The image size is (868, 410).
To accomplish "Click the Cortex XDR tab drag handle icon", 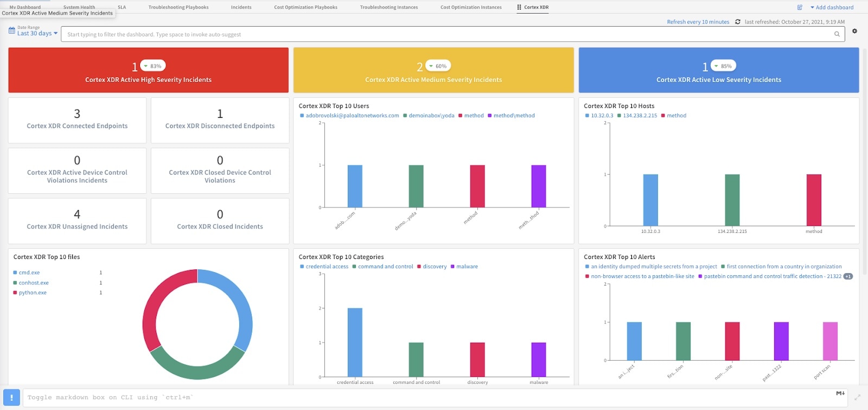I will click(x=519, y=7).
